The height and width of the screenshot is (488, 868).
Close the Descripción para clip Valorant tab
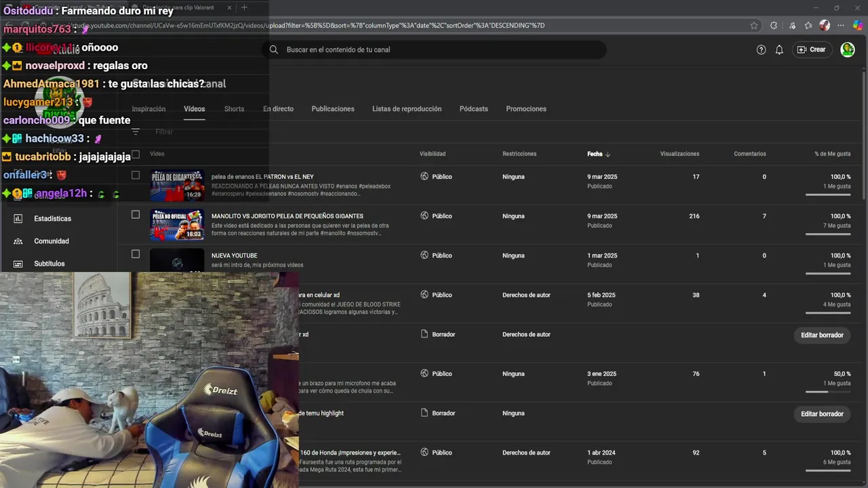pos(229,7)
